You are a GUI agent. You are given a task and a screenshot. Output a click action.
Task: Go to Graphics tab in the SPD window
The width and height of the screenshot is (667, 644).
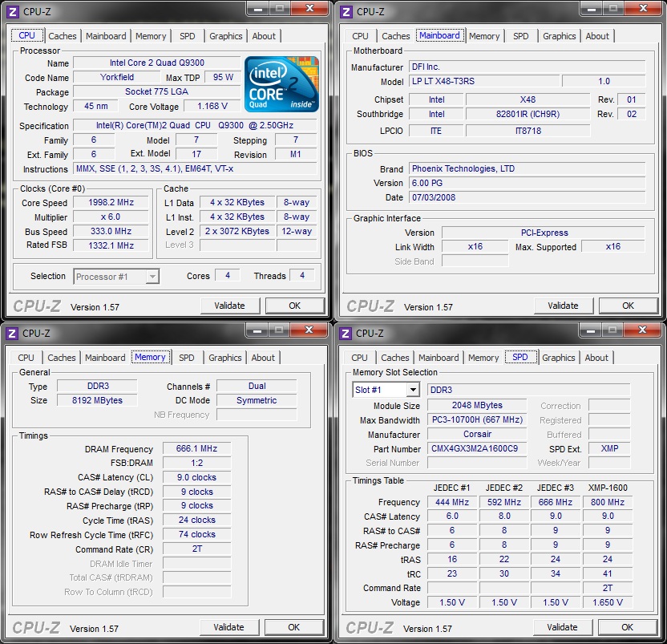(x=559, y=358)
